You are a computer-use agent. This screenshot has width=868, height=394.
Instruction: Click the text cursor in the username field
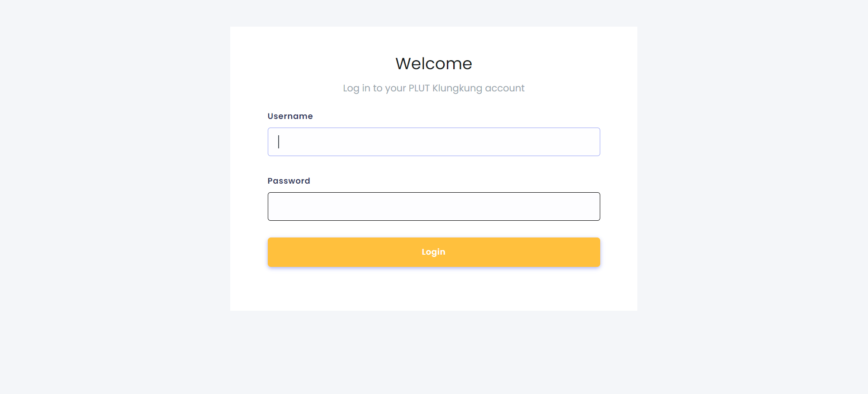279,142
